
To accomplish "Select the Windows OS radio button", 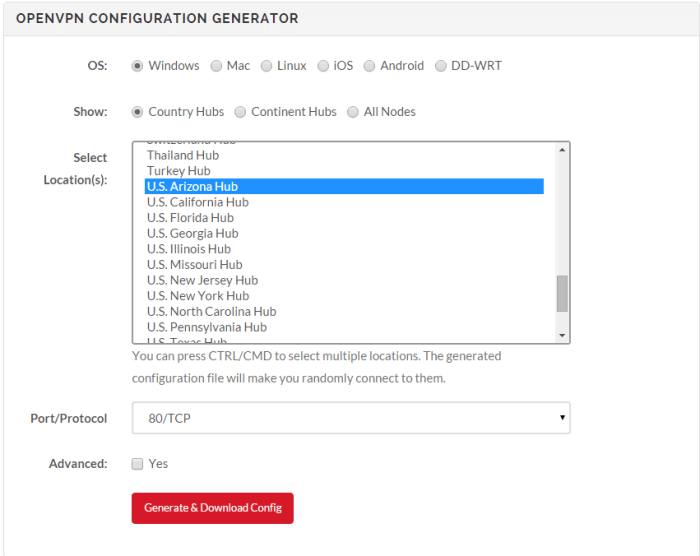I will 137,66.
